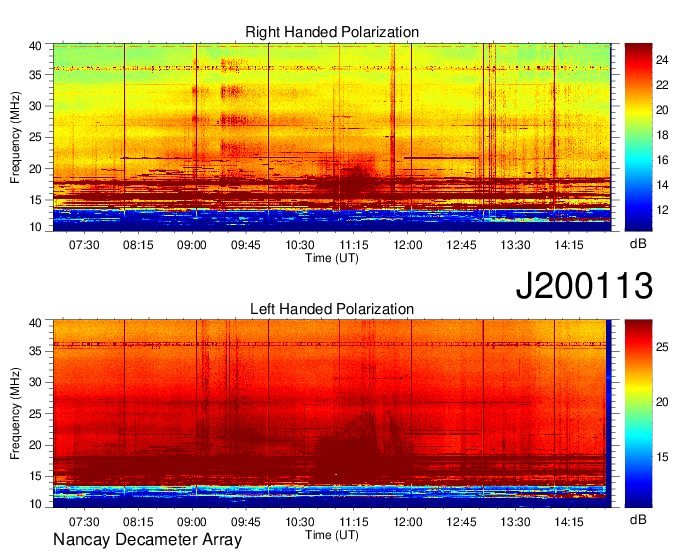
Task: Click "12:00" tick on Right Handed time axis
Action: point(408,245)
